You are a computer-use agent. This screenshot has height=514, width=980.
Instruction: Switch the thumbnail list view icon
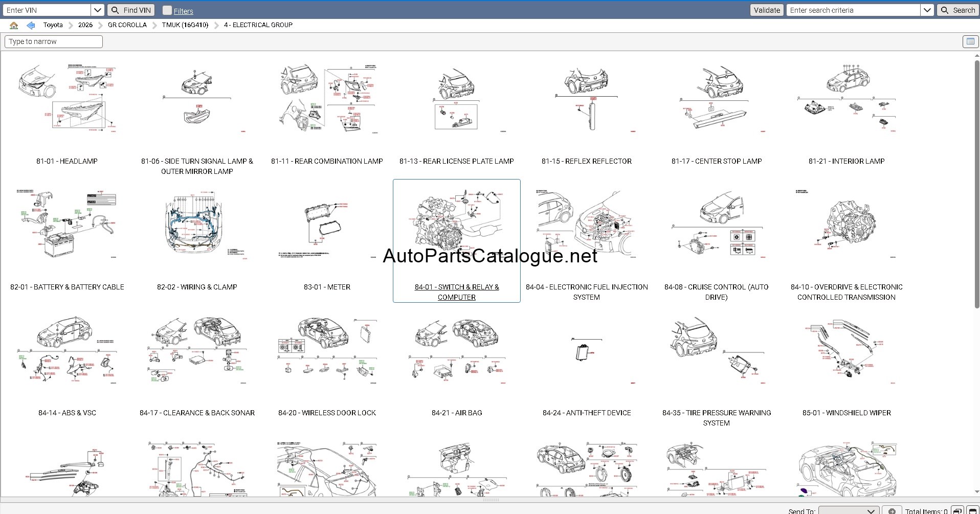tap(970, 41)
